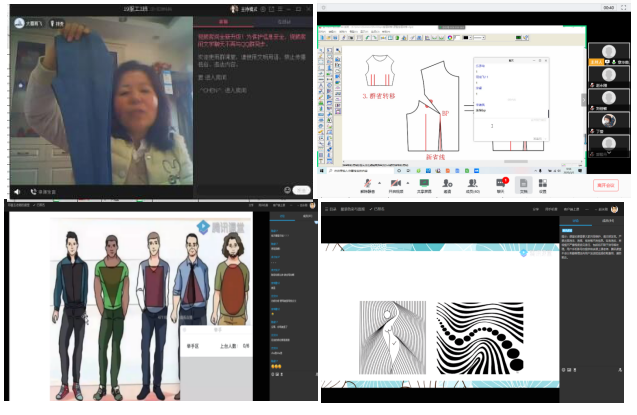This screenshot has height=415, width=637.
Task: Open chat icon with red notification badge
Action: tap(501, 183)
